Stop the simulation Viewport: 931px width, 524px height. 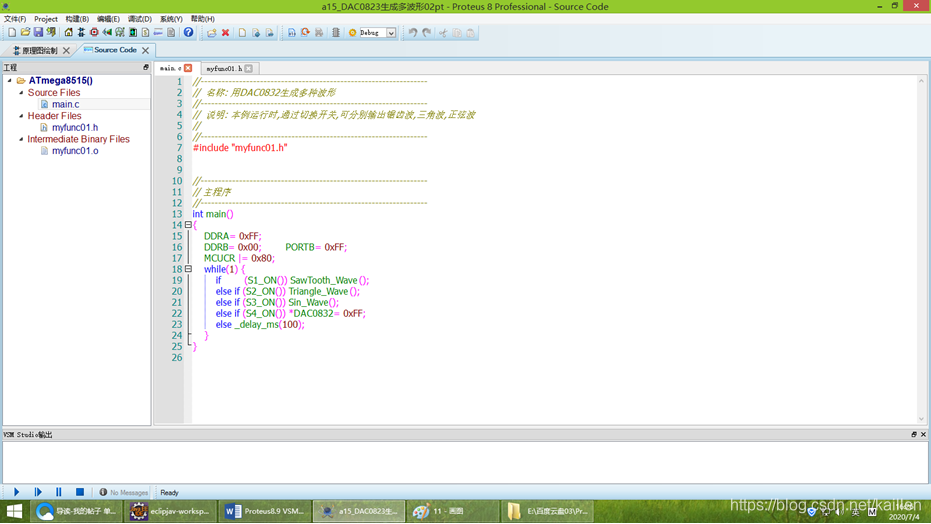tap(80, 492)
